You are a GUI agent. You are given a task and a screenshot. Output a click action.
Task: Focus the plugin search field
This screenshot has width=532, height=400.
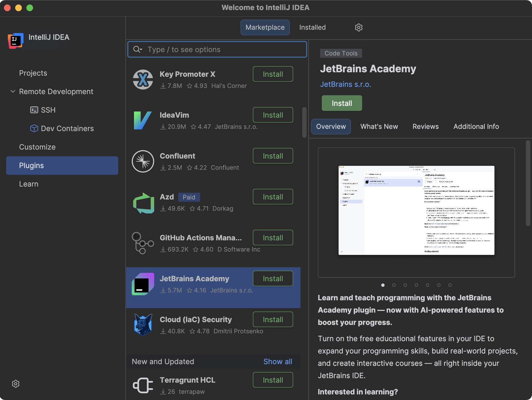coord(217,50)
